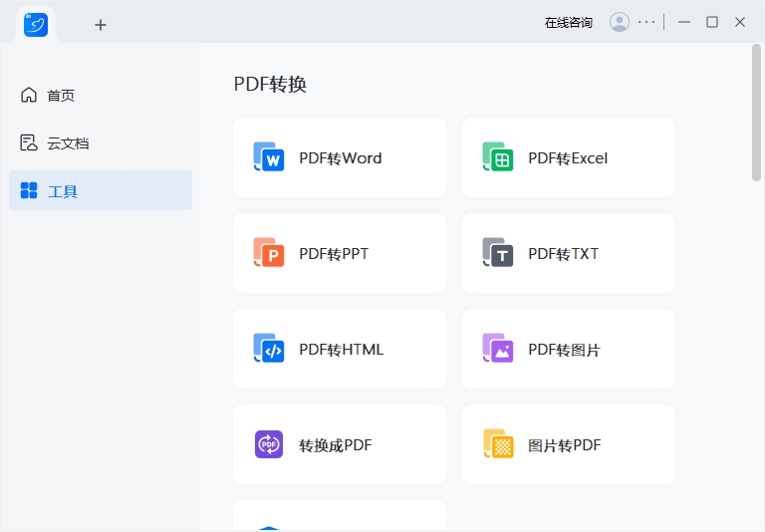Image resolution: width=765 pixels, height=532 pixels.
Task: Click the purple PDF转图片 icon
Action: [x=498, y=349]
